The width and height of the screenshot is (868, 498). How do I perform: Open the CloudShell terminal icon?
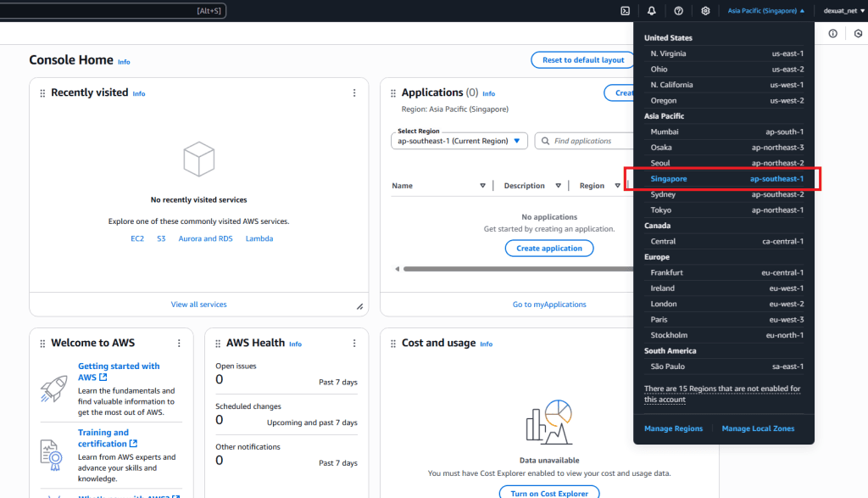click(625, 11)
